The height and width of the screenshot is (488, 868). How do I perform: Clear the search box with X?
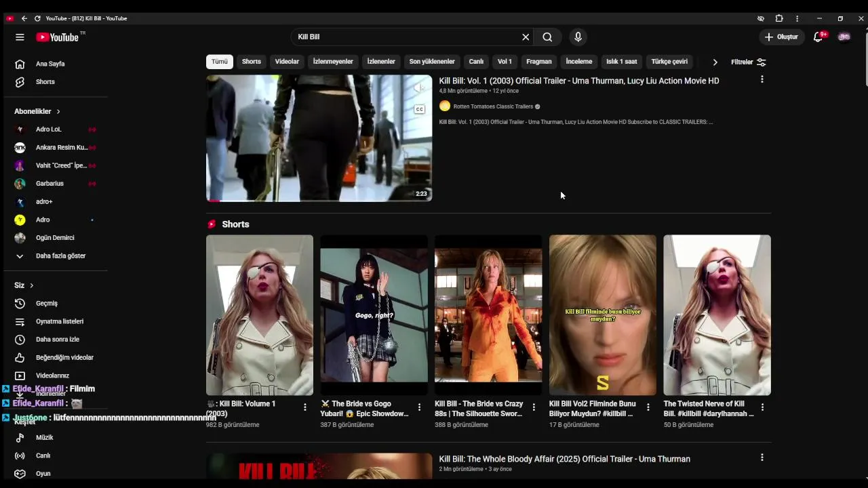pos(526,37)
